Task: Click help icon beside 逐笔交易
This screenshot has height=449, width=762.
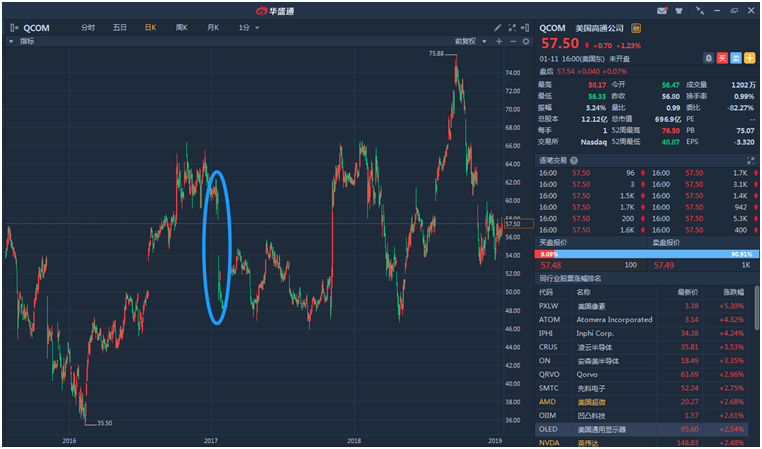Action: click(x=573, y=160)
